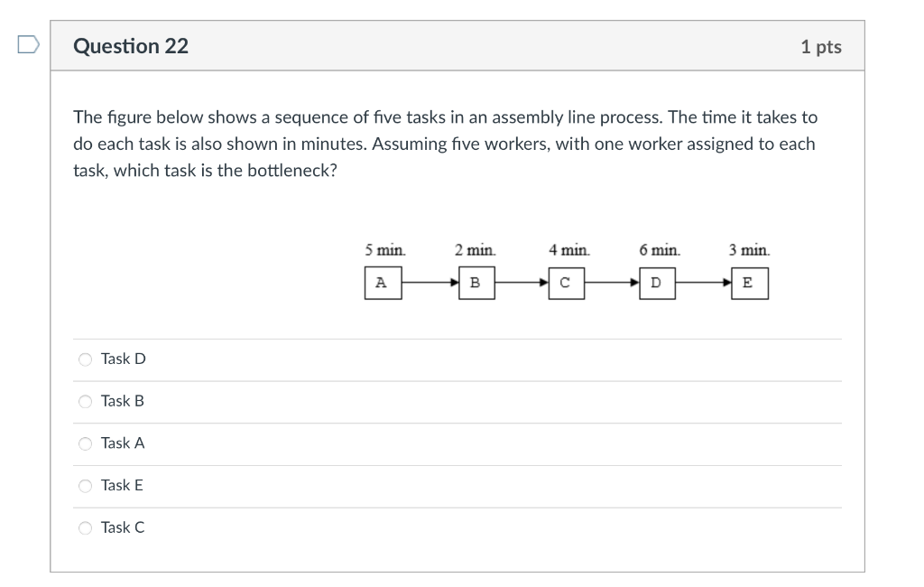The height and width of the screenshot is (587, 924).
Task: Click the bookmark flag icon beside Question 22
Action: [27, 45]
